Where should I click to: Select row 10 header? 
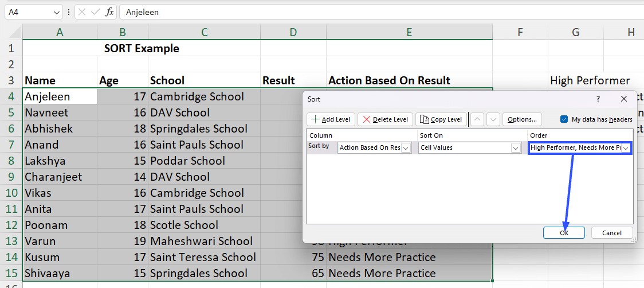click(11, 193)
